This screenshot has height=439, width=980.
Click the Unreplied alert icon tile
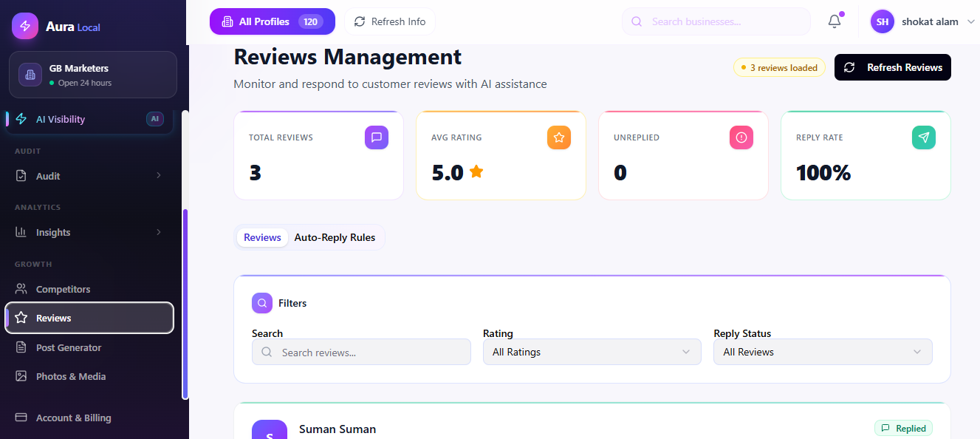741,137
